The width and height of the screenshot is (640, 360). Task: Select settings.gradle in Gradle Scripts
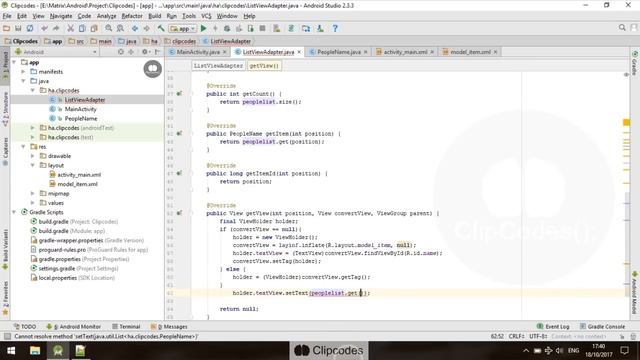point(56,269)
